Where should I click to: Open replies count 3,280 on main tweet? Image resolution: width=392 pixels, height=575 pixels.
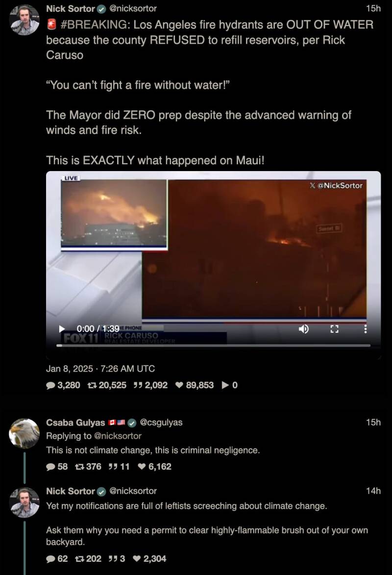click(63, 385)
